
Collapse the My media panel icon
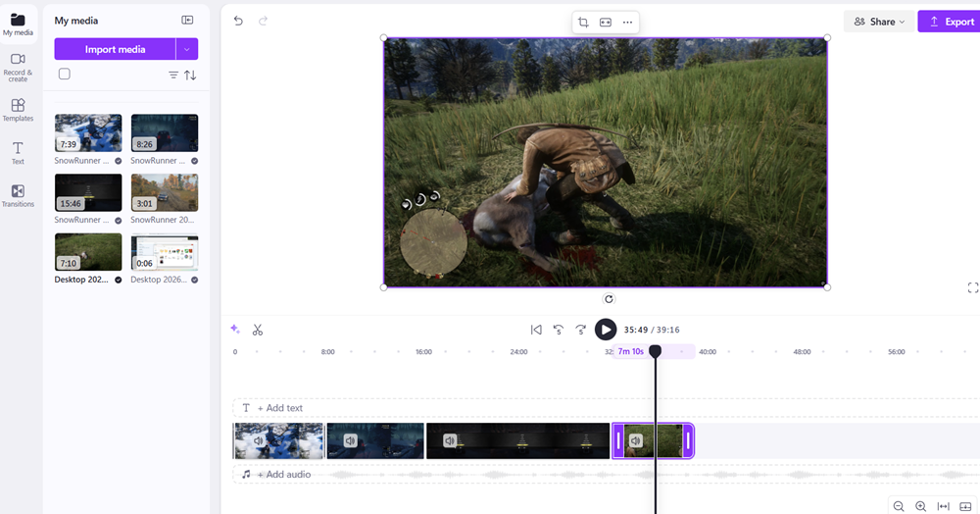coord(187,20)
